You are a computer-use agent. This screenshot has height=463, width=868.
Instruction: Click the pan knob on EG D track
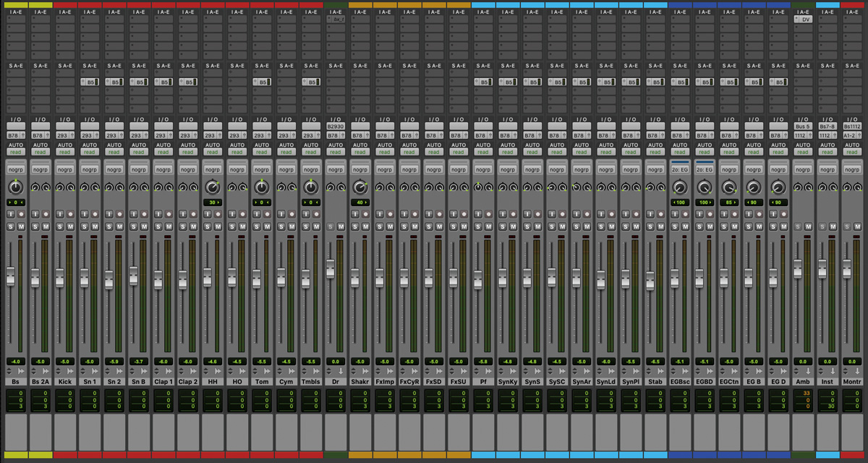point(778,187)
